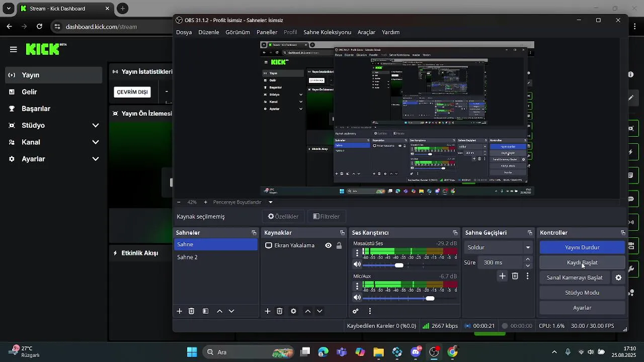Open preview scaling dropdown arrow
This screenshot has height=362, width=644.
270,202
